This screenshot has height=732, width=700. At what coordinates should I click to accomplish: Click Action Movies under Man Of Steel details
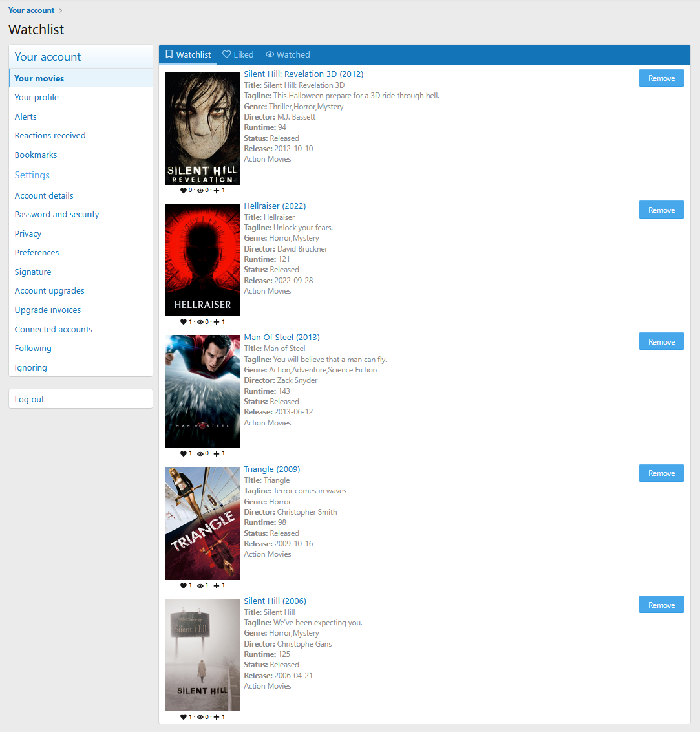click(x=268, y=422)
